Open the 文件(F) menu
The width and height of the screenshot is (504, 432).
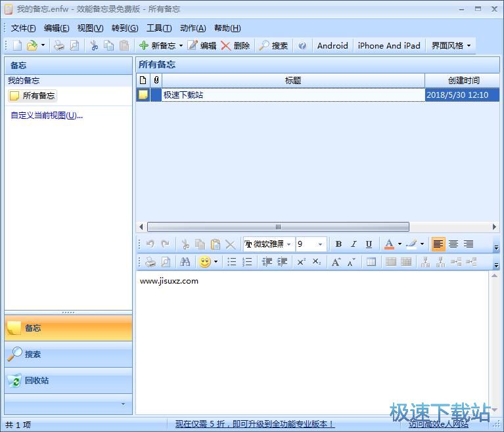pyautogui.click(x=23, y=28)
